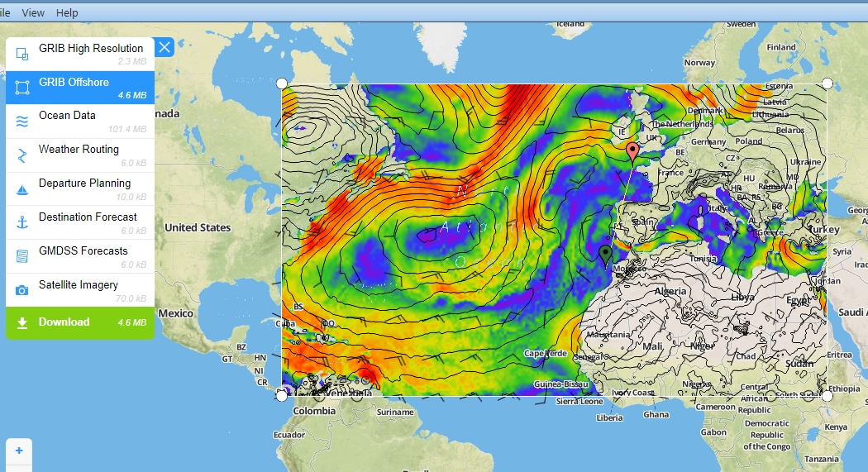Click the Ocean Data waves icon
Viewport: 868px width, 472px height.
click(22, 122)
